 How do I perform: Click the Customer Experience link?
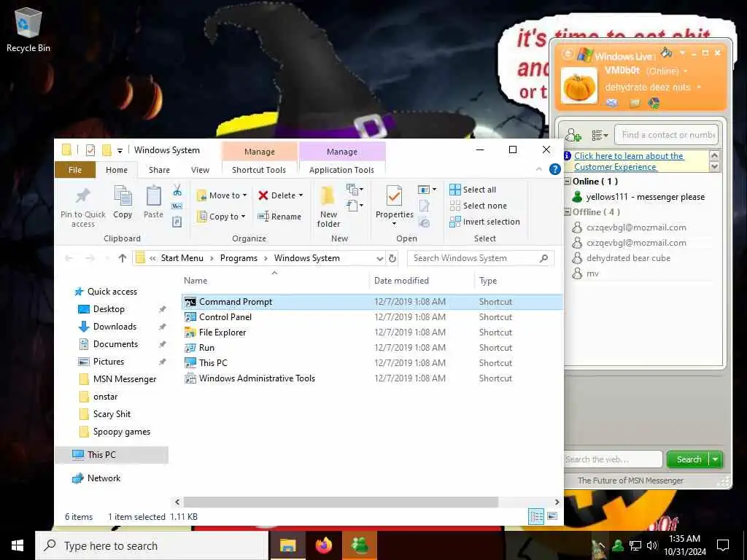coord(629,161)
